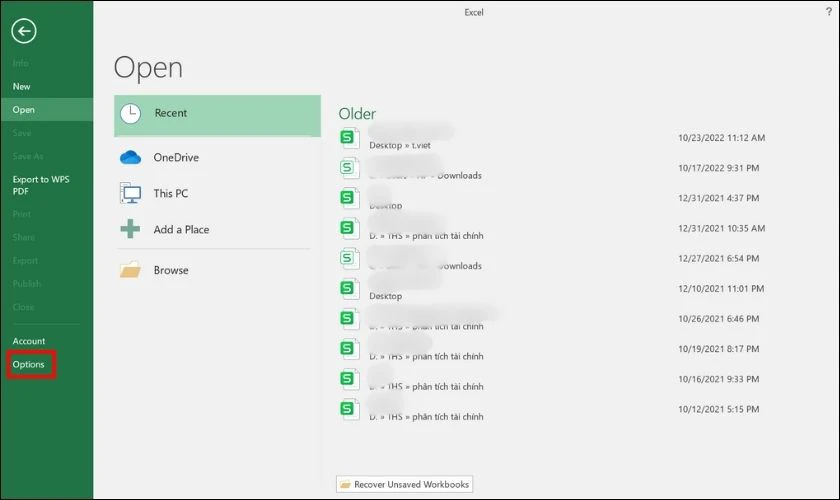The height and width of the screenshot is (500, 840).
Task: Click the folder icon in Recover Unsaved Workbooks
Action: (x=346, y=484)
